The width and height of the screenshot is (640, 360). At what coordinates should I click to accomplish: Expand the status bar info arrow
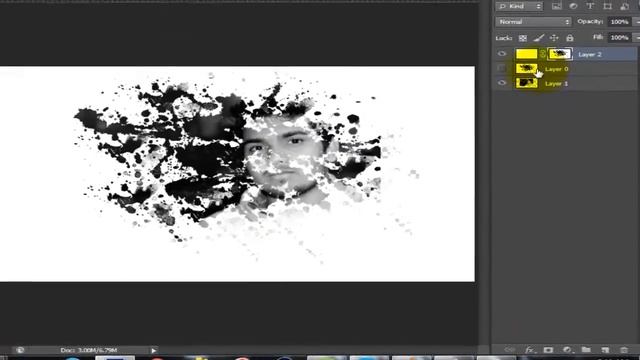[153, 350]
